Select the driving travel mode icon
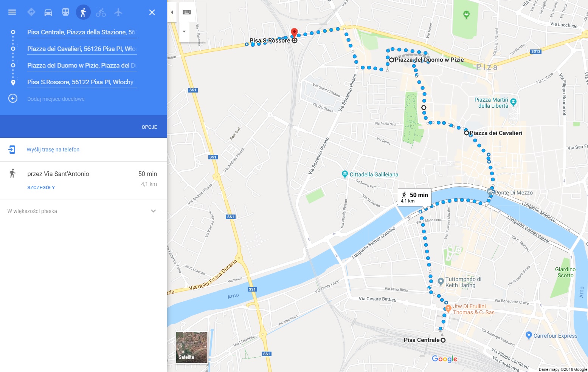Image resolution: width=588 pixels, height=372 pixels. (x=48, y=12)
